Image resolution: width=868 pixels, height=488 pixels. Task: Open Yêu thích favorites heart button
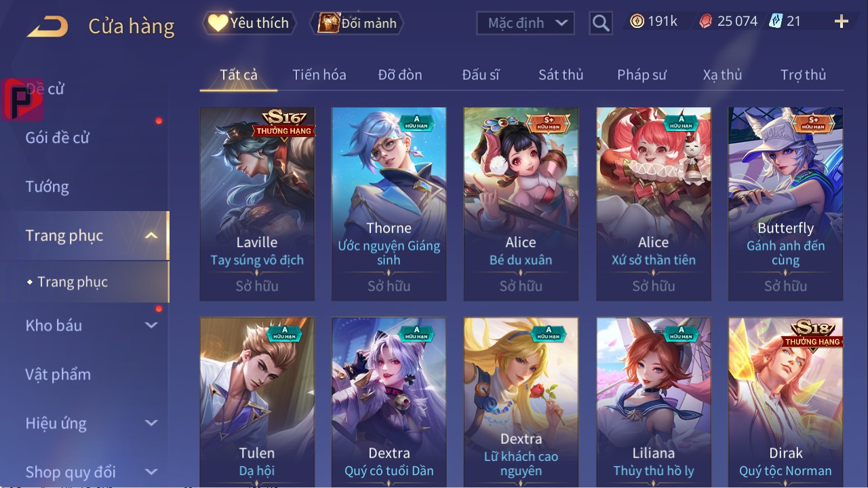tap(250, 23)
